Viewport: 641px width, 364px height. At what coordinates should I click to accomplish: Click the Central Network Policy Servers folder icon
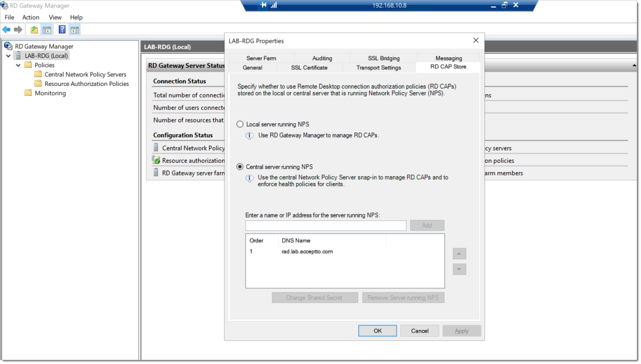point(38,74)
